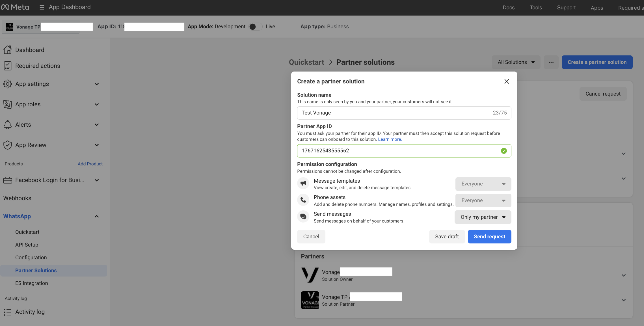Click the Add Product link
This screenshot has height=326, width=644.
pos(90,164)
